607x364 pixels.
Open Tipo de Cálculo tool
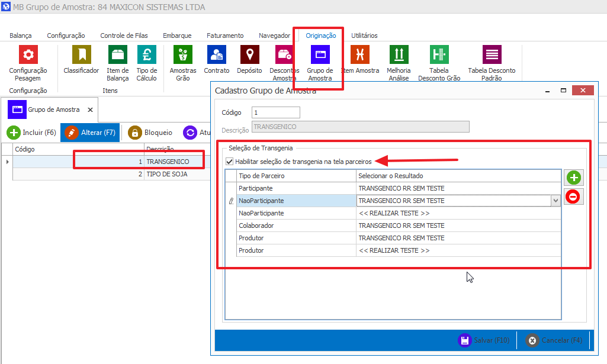click(x=147, y=63)
